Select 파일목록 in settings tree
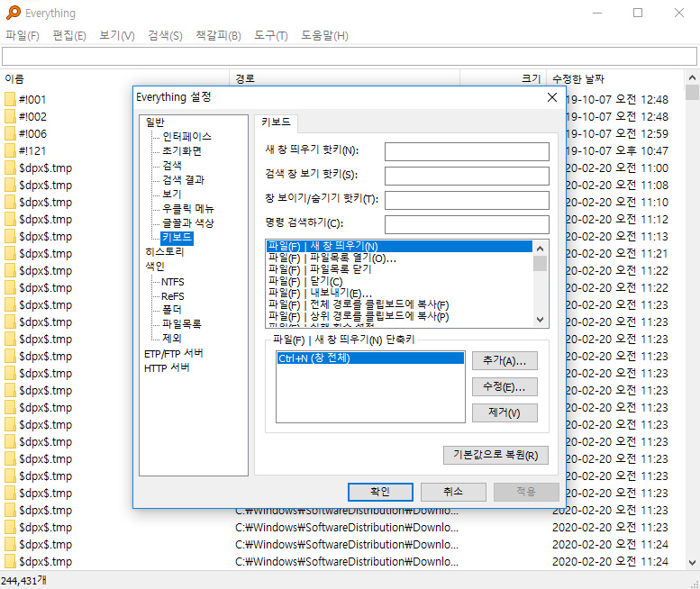700x589 pixels. click(182, 323)
